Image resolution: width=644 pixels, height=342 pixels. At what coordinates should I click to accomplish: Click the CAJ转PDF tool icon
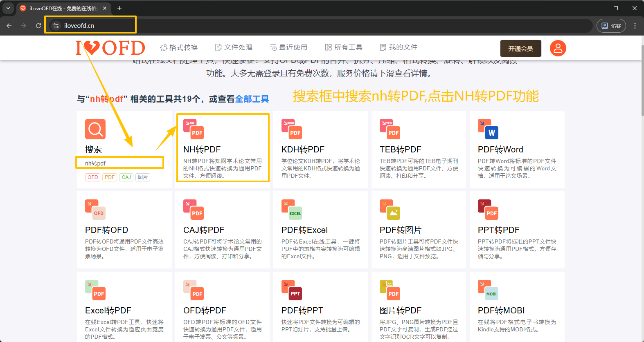click(x=194, y=210)
